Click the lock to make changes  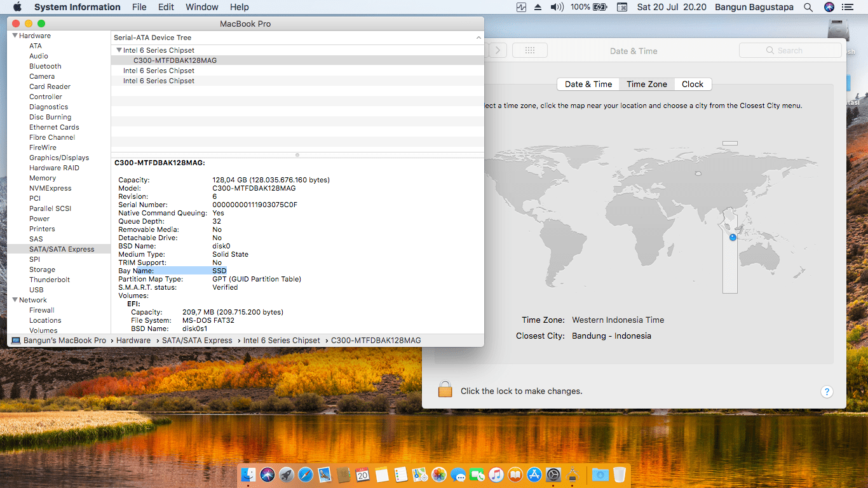click(445, 390)
